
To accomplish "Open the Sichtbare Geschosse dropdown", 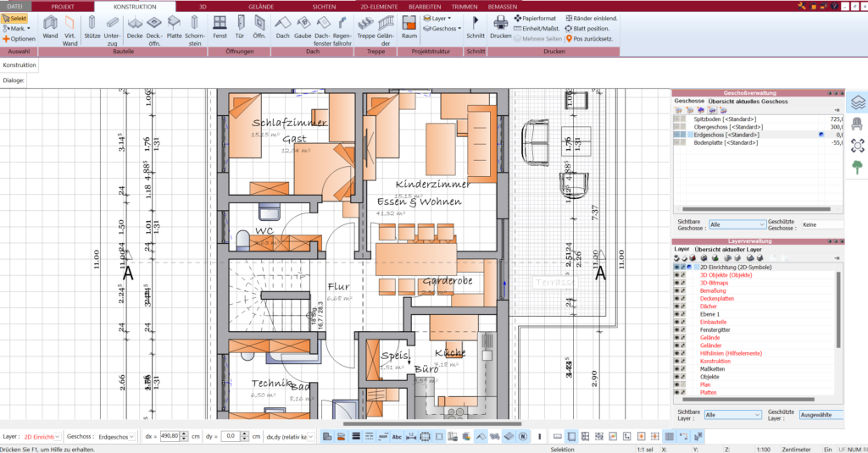I will (737, 224).
